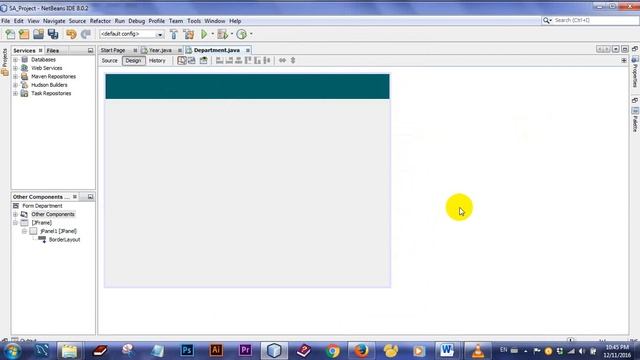The height and width of the screenshot is (360, 640).
Task: Switch to Source view
Action: pyautogui.click(x=109, y=60)
